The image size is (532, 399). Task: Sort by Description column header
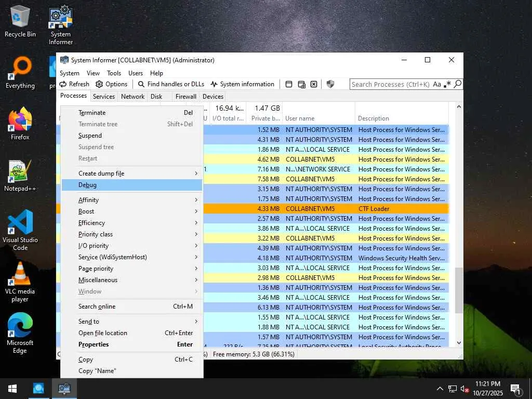(402, 118)
